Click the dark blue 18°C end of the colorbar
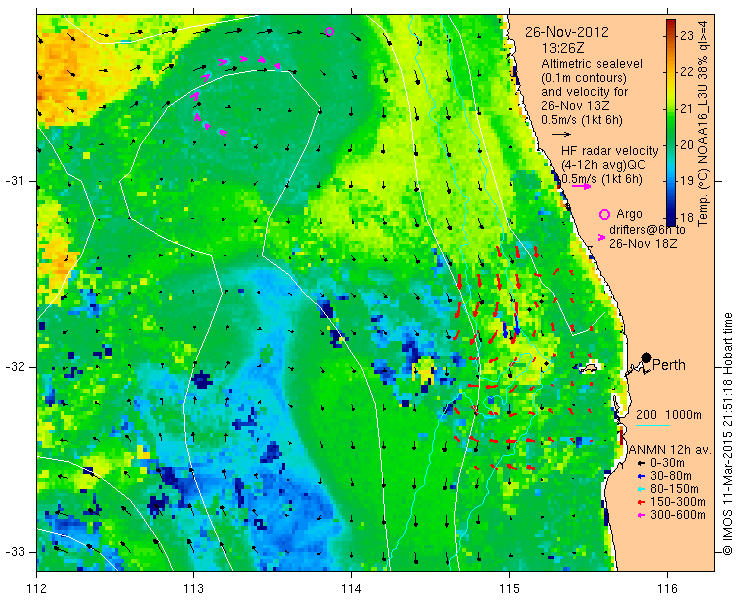This screenshot has height=600, width=740. pyautogui.click(x=671, y=220)
